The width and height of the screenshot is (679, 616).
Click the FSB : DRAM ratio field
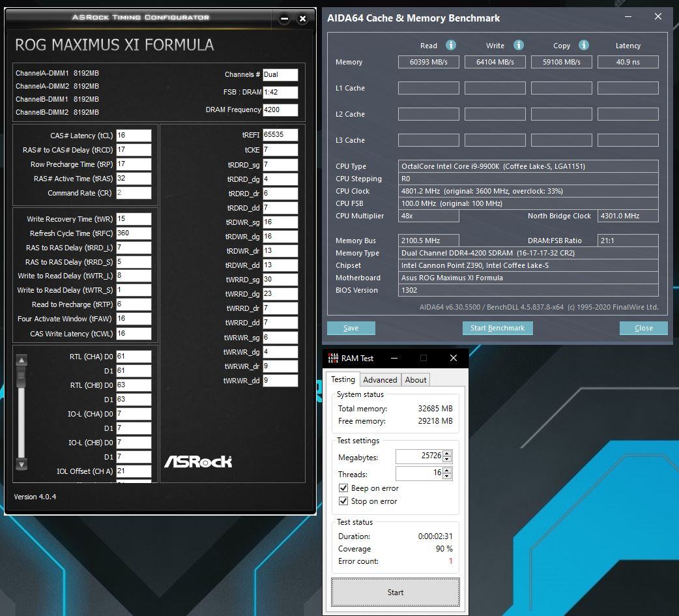click(280, 93)
